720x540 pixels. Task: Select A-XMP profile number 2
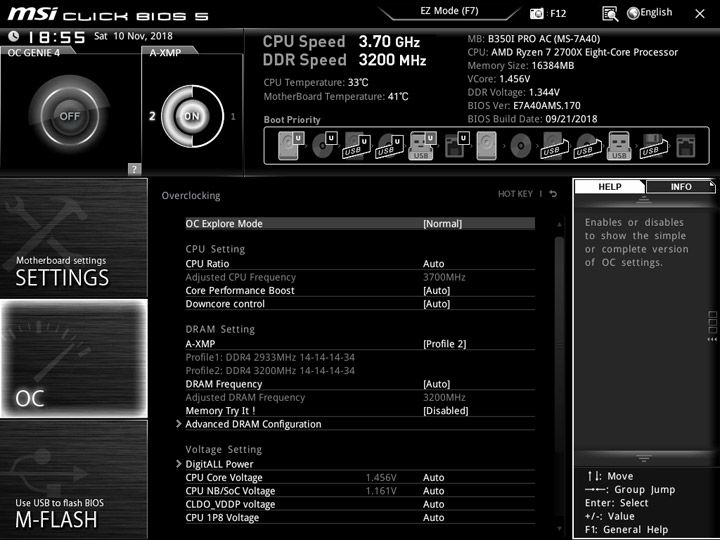tap(152, 116)
